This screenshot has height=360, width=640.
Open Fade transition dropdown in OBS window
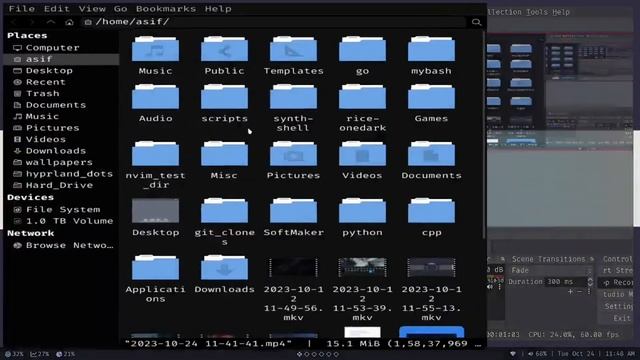pyautogui.click(x=551, y=270)
